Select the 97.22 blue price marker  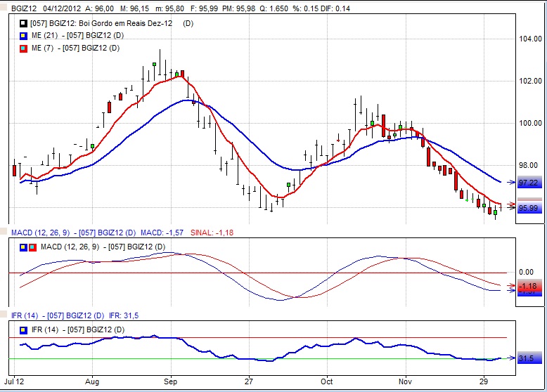(528, 182)
